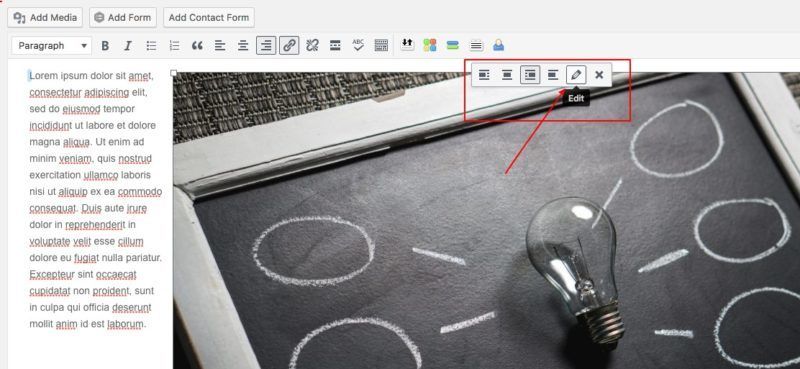Set image align center in image toolbar
Image resolution: width=800 pixels, height=369 pixels.
pos(507,75)
